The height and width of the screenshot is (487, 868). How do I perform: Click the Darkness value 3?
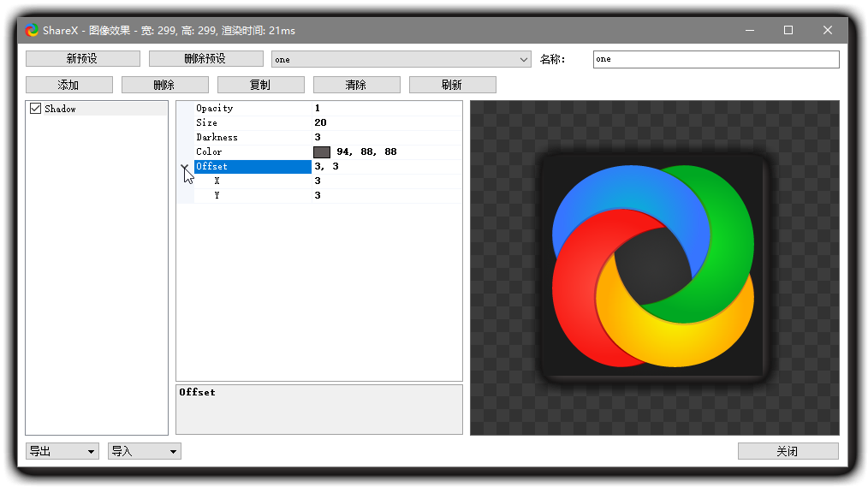point(318,137)
